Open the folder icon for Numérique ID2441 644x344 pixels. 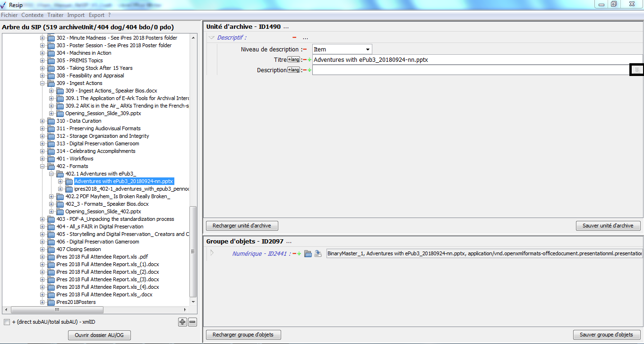pos(308,254)
